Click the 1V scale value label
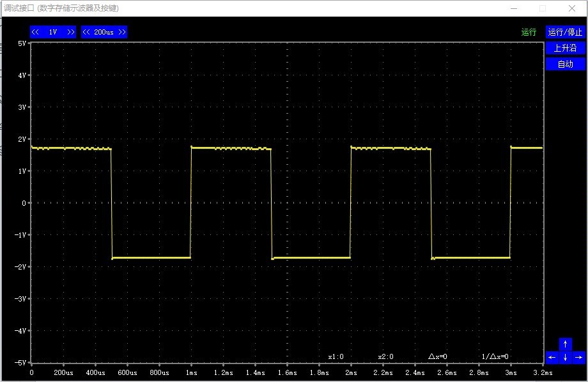 click(53, 32)
